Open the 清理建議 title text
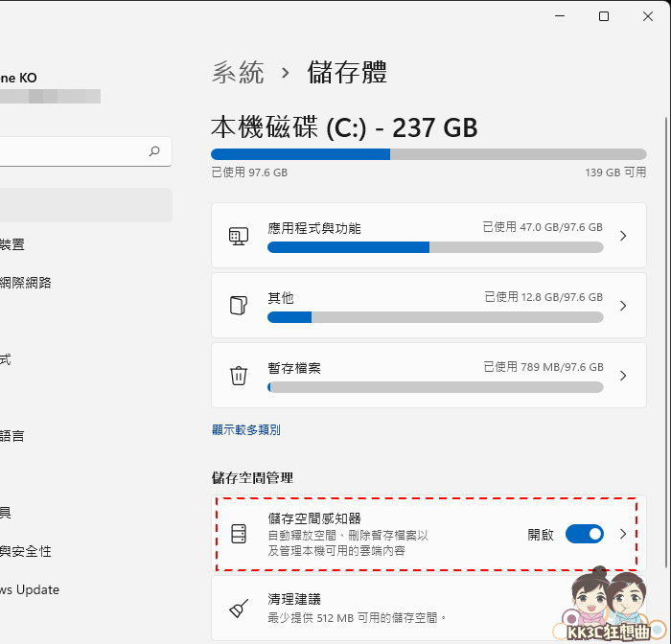671x644 pixels. coord(294,598)
